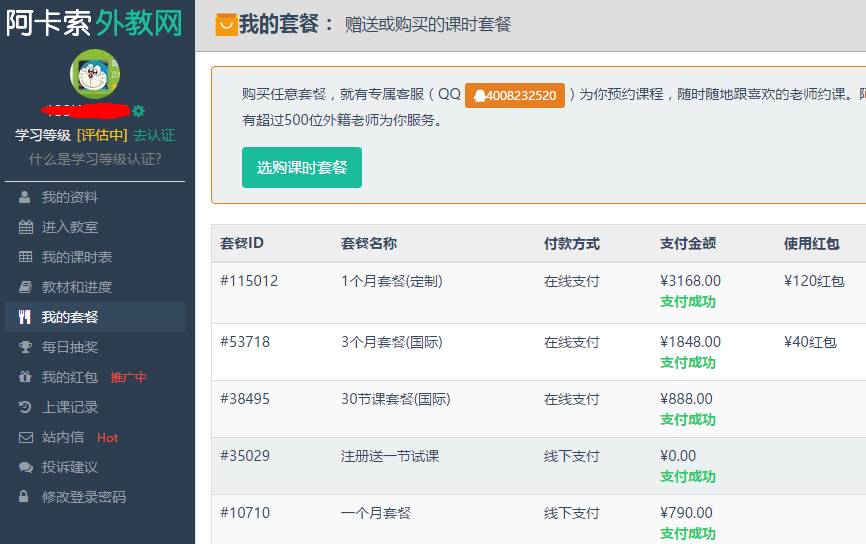Open 我的资料 in the sidebar

click(x=70, y=197)
